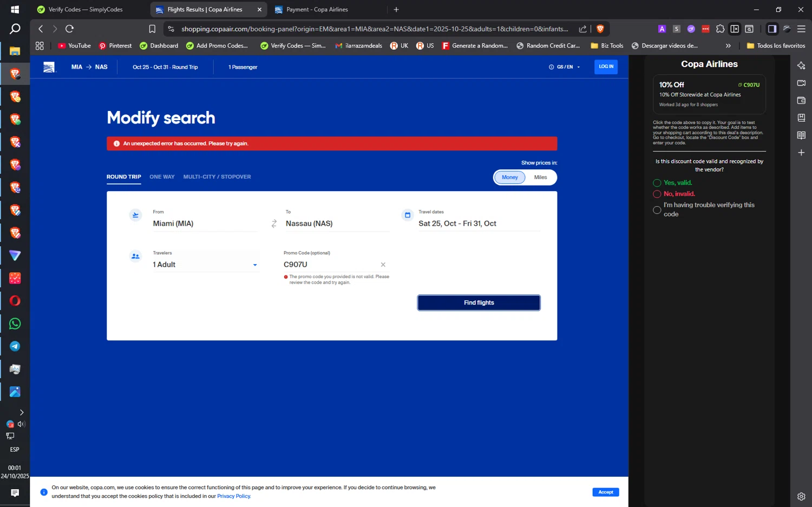Click the calendar icon beside Travel dates
The width and height of the screenshot is (812, 507).
pos(408,215)
